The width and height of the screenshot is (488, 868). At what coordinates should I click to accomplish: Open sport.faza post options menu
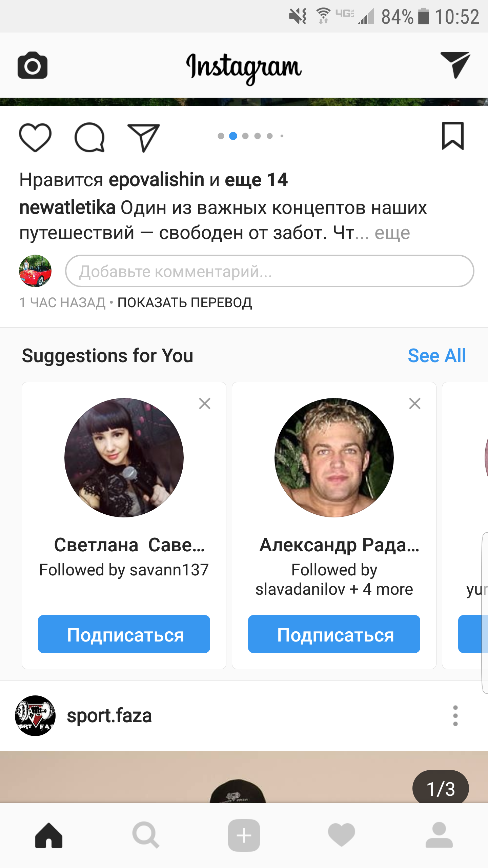tap(455, 716)
